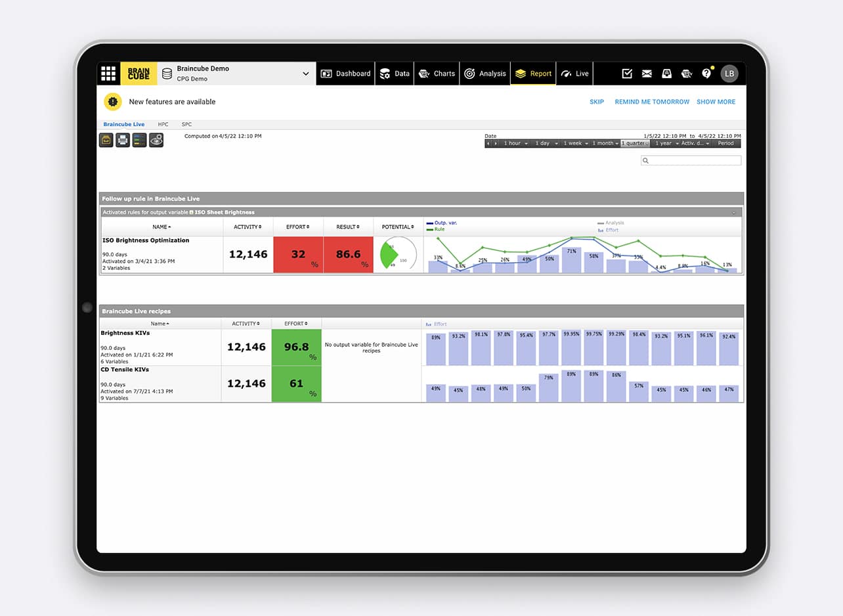This screenshot has height=616, width=843.
Task: Open the Analysis menu
Action: (x=486, y=74)
